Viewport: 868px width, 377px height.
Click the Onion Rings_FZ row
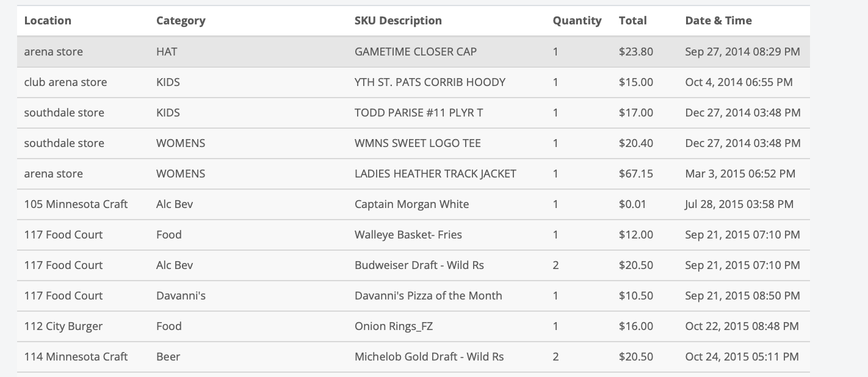click(x=413, y=326)
